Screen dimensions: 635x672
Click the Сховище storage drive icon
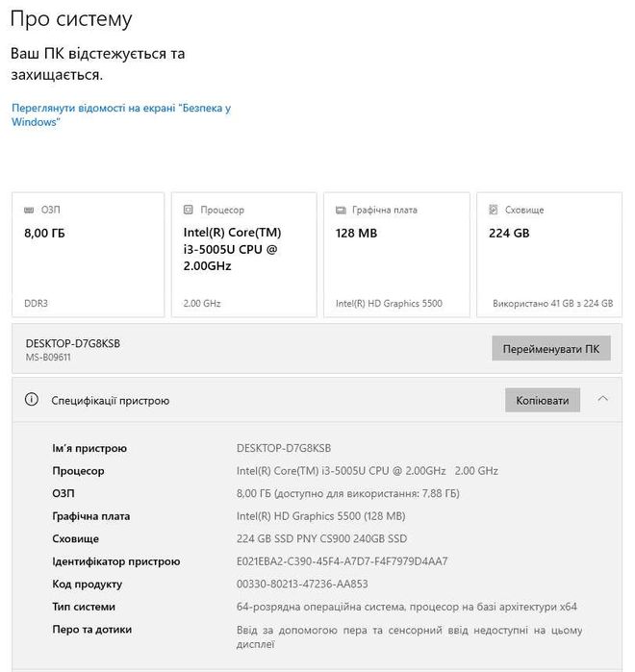coord(494,210)
